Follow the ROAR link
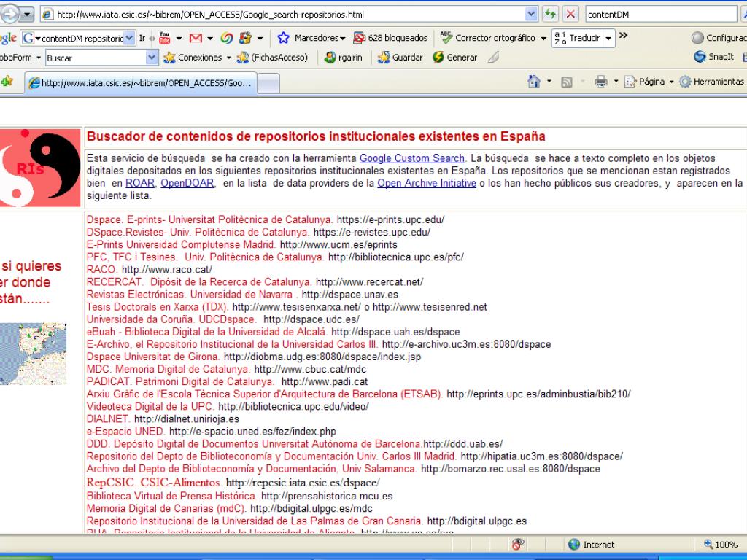The width and height of the screenshot is (747, 560). [139, 183]
